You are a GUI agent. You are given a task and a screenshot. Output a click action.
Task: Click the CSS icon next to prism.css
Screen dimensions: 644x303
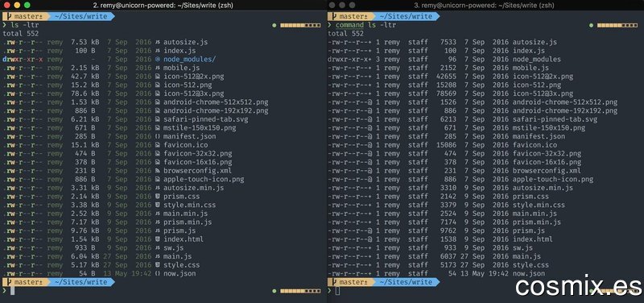tap(158, 196)
